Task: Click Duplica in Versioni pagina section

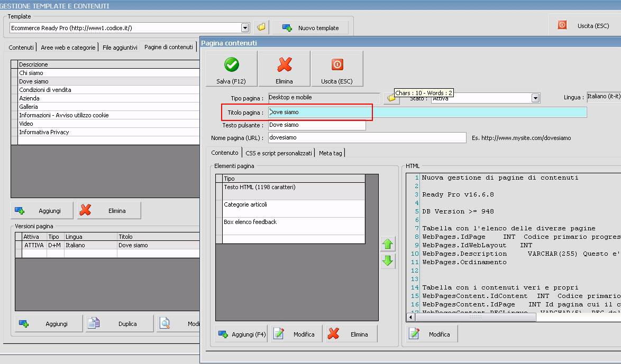Action: [120, 323]
